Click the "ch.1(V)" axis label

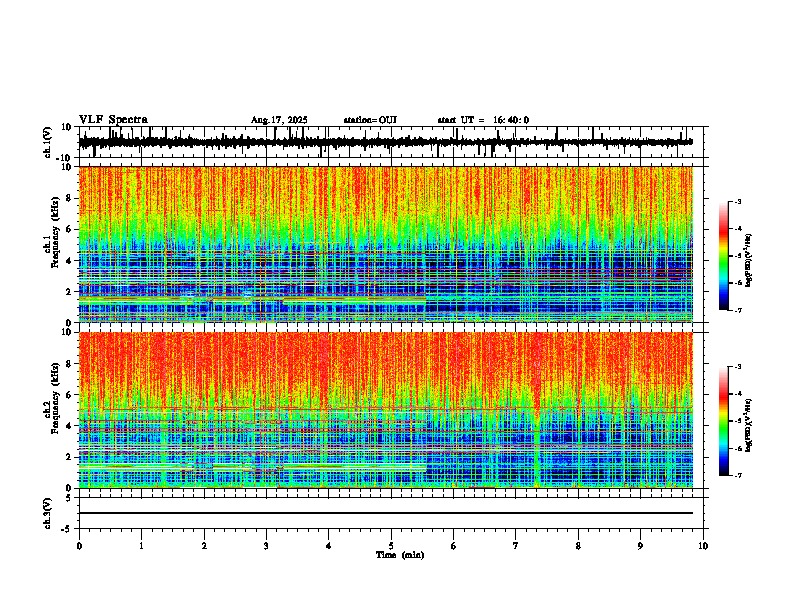pos(48,142)
